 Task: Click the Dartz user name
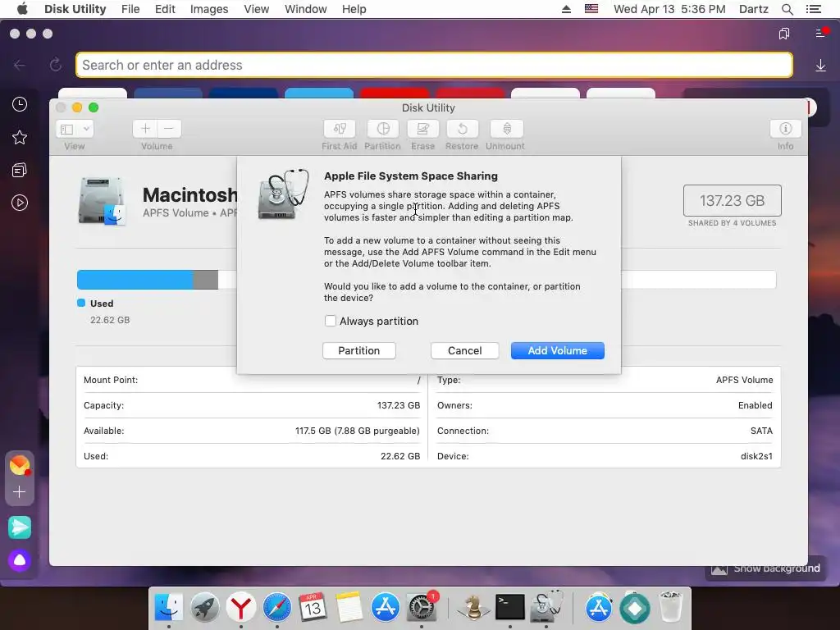coord(753,9)
